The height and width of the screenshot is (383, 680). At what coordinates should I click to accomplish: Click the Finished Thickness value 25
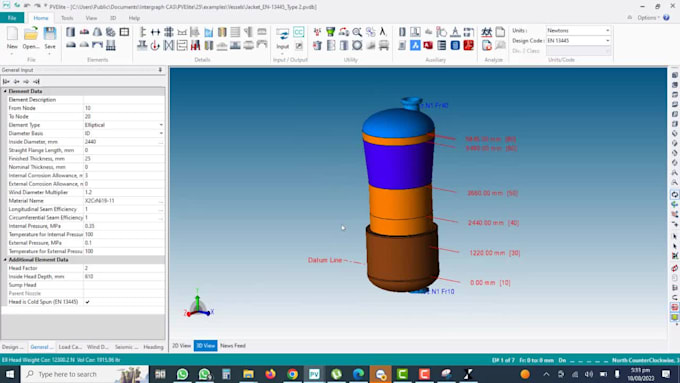pos(124,159)
